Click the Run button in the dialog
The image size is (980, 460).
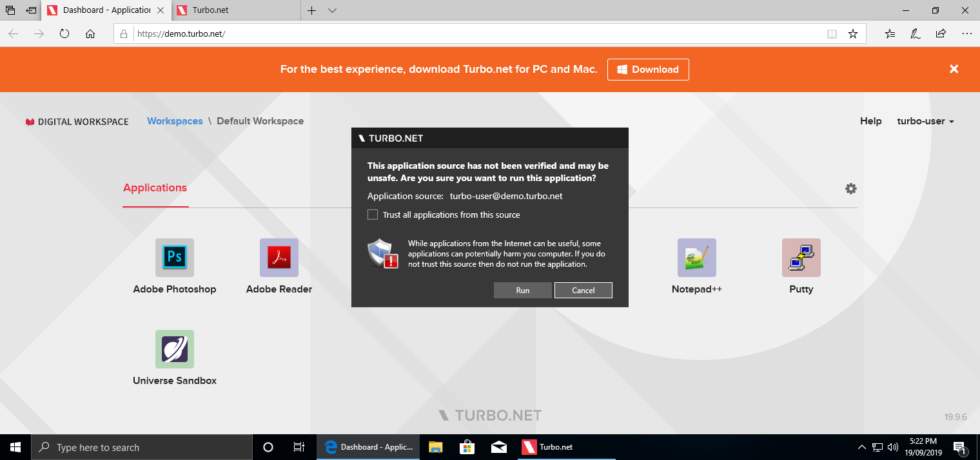(522, 291)
